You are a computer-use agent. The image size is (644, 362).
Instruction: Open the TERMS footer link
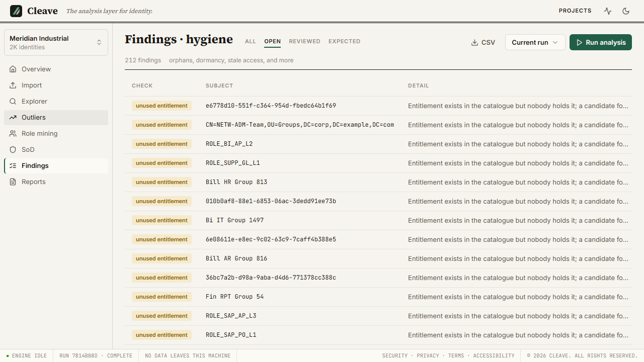(456, 356)
